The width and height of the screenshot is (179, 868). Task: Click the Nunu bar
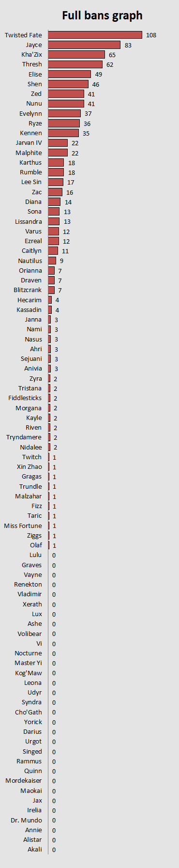tap(66, 104)
